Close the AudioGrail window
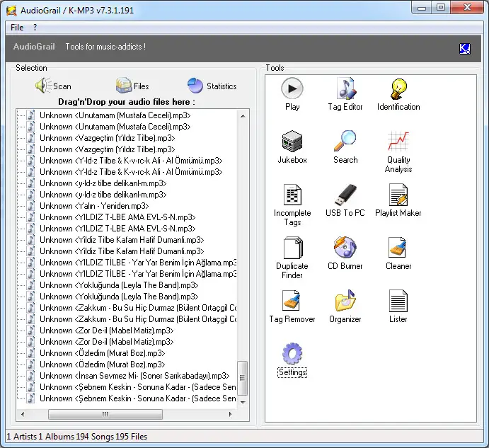The height and width of the screenshot is (448, 489). pos(467,8)
